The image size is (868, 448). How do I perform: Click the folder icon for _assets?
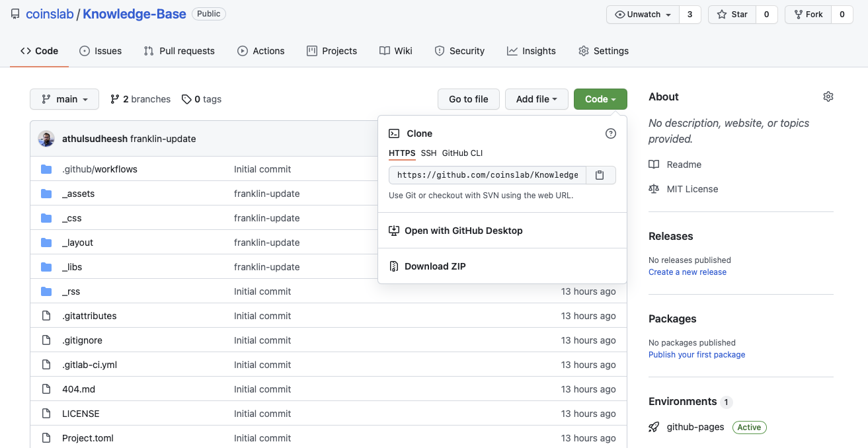[x=46, y=194]
